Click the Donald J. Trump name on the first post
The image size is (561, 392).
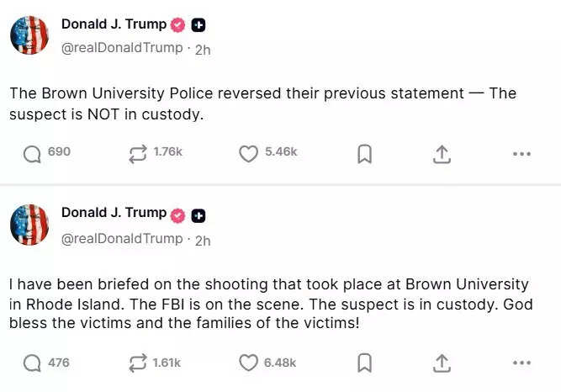tap(114, 24)
